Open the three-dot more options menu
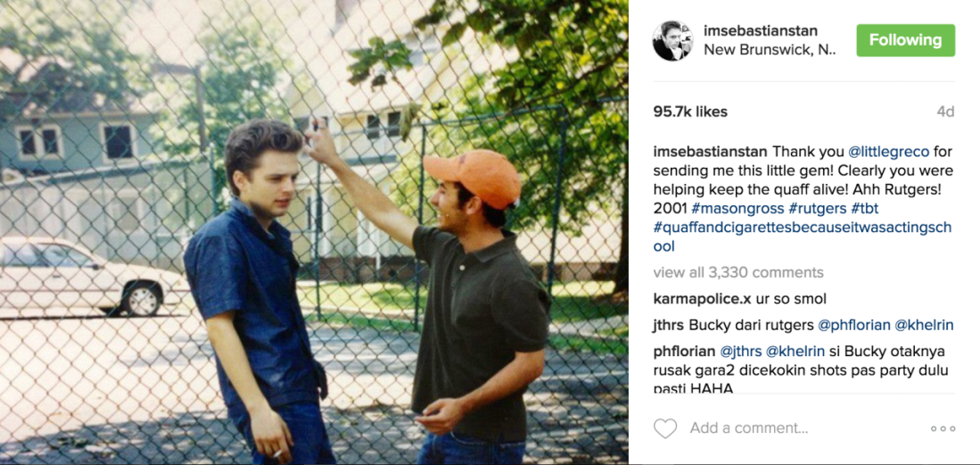This screenshot has width=980, height=465. point(943,428)
